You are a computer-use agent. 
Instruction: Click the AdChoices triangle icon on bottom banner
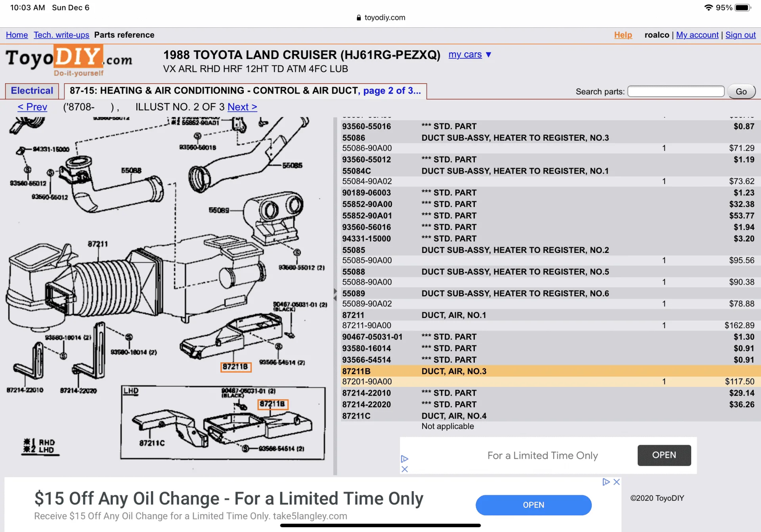(x=606, y=482)
